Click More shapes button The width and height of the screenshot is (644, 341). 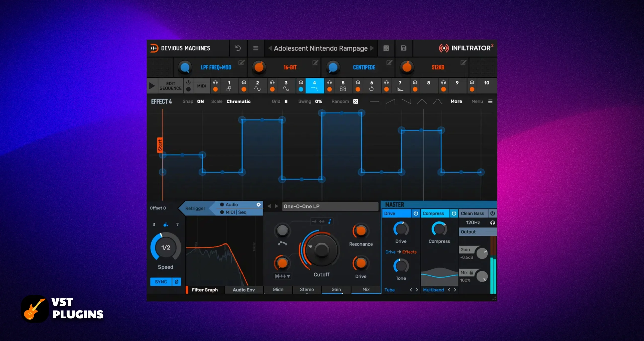[456, 101]
